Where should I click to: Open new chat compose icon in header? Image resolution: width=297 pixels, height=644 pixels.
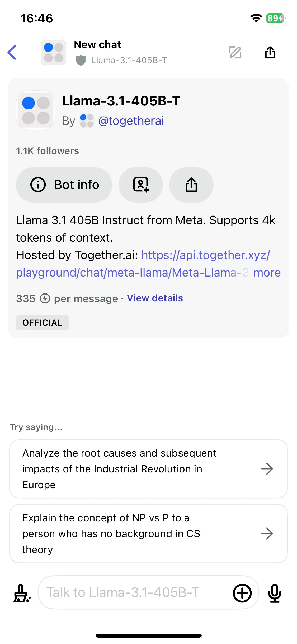pos(235,52)
